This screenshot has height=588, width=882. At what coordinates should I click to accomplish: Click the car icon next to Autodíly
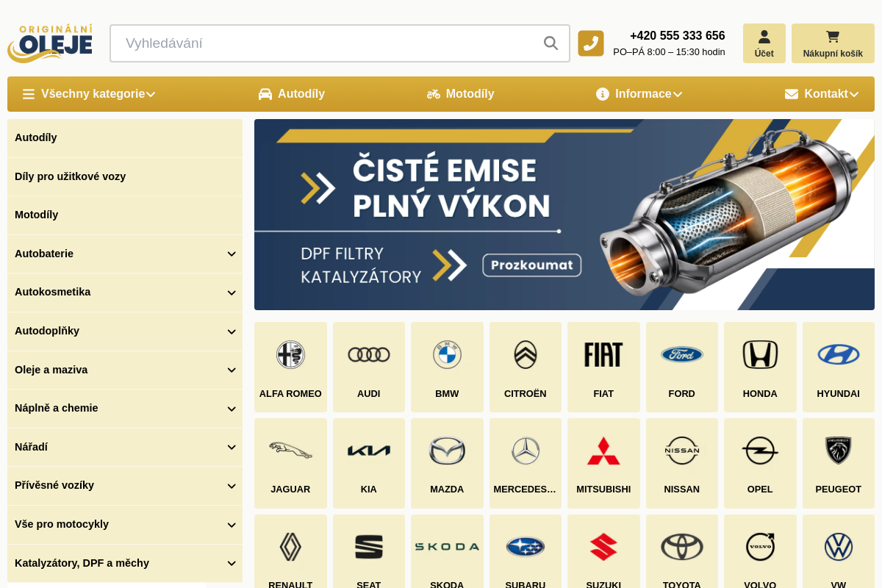point(265,94)
